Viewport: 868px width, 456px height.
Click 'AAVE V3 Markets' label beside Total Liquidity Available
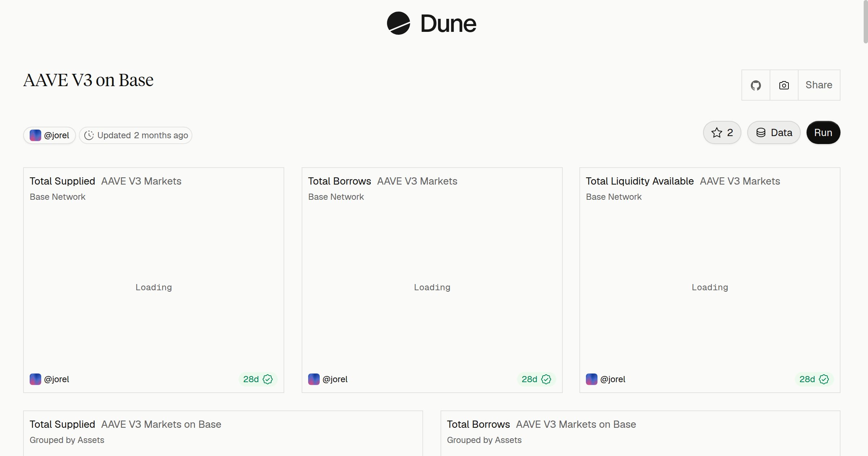(740, 181)
